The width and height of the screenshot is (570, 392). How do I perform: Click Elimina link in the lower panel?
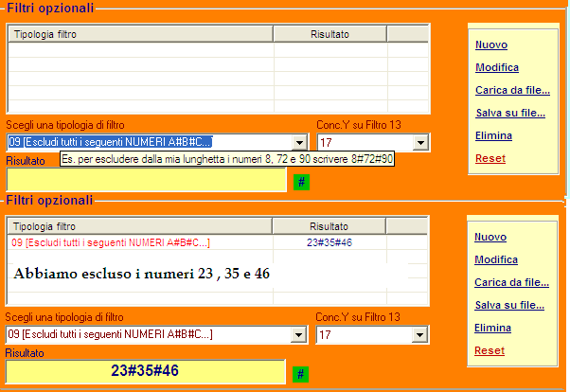[x=493, y=328]
